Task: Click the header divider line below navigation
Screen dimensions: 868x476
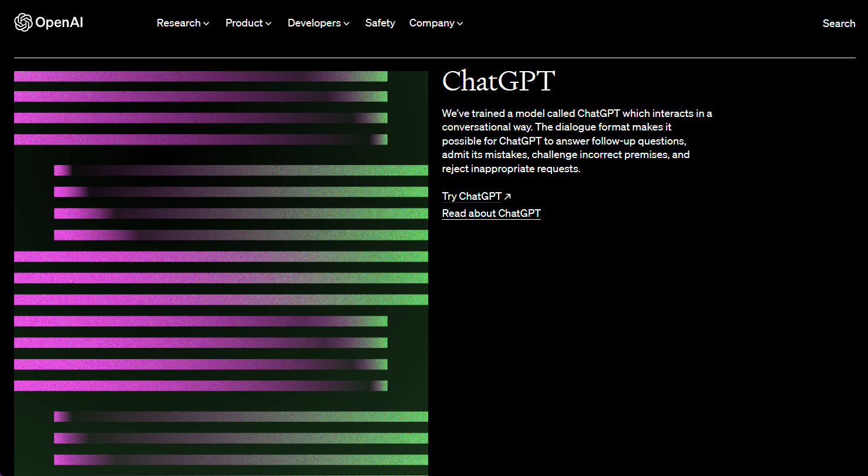Action: (x=435, y=58)
